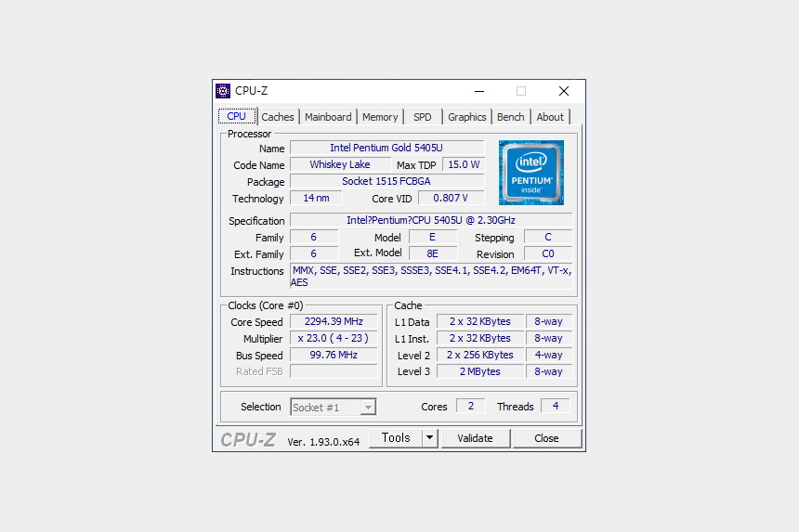Image resolution: width=799 pixels, height=532 pixels.
Task: Click the CPU-Z app icon in title bar
Action: coord(223,91)
